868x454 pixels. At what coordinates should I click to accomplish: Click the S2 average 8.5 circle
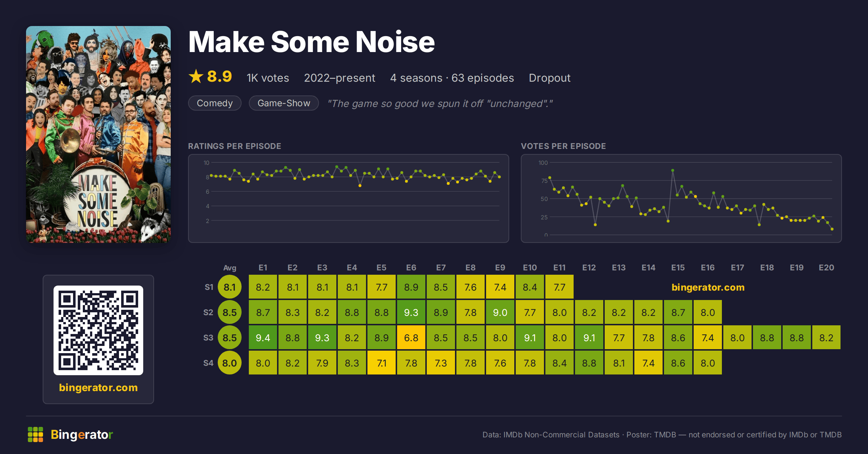[x=230, y=312]
